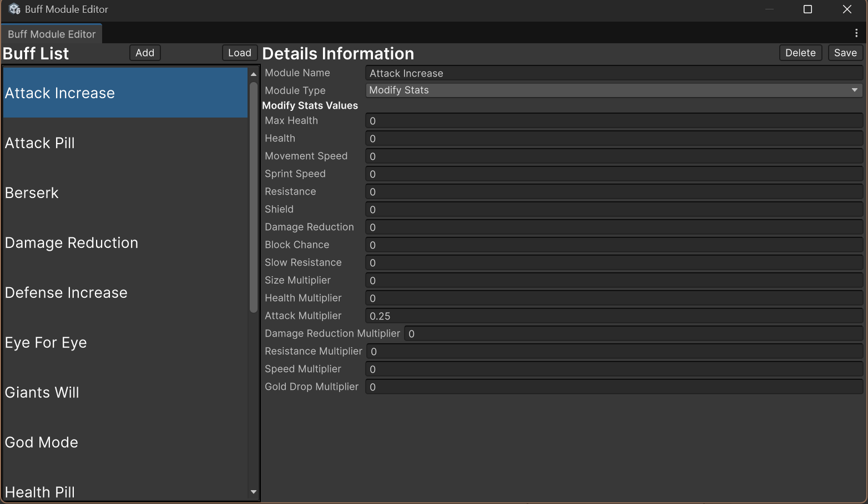The width and height of the screenshot is (868, 504).
Task: Close the Buff Module Editor window
Action: click(x=847, y=9)
